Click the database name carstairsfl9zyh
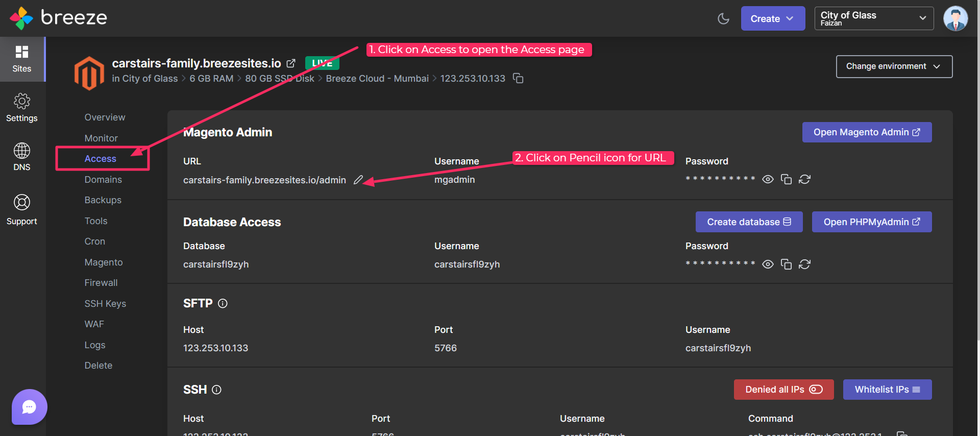This screenshot has width=980, height=436. point(216,264)
